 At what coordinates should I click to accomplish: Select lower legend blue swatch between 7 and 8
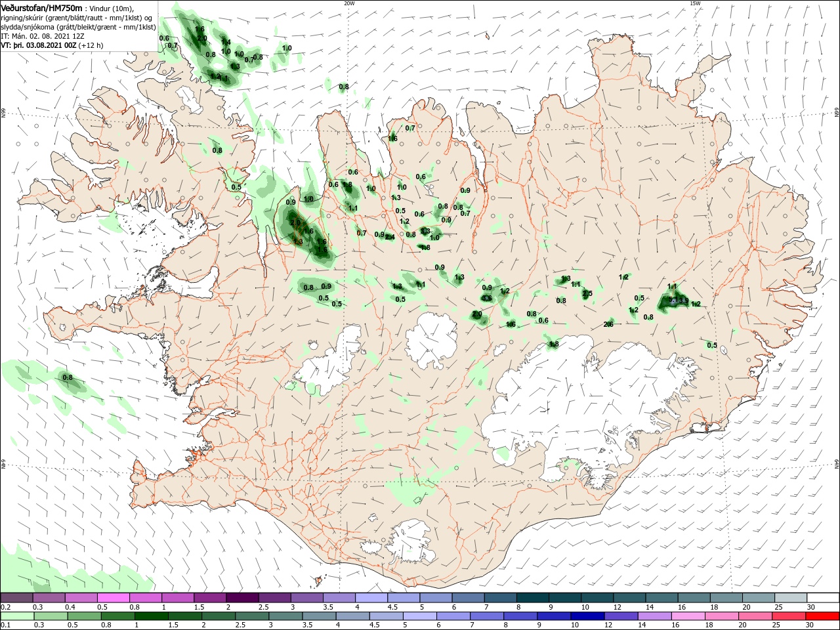pyautogui.click(x=487, y=616)
